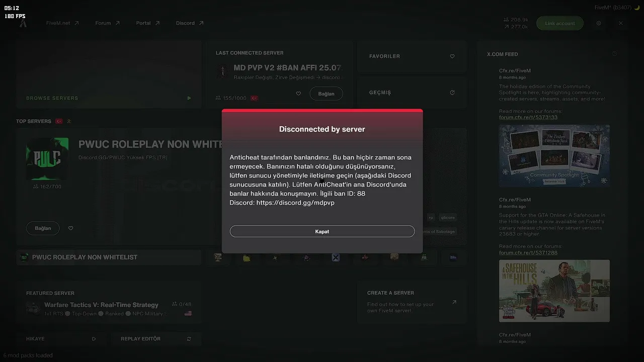The width and height of the screenshot is (644, 362).
Task: Click the refresh icon beside Replay Editör
Action: click(189, 339)
